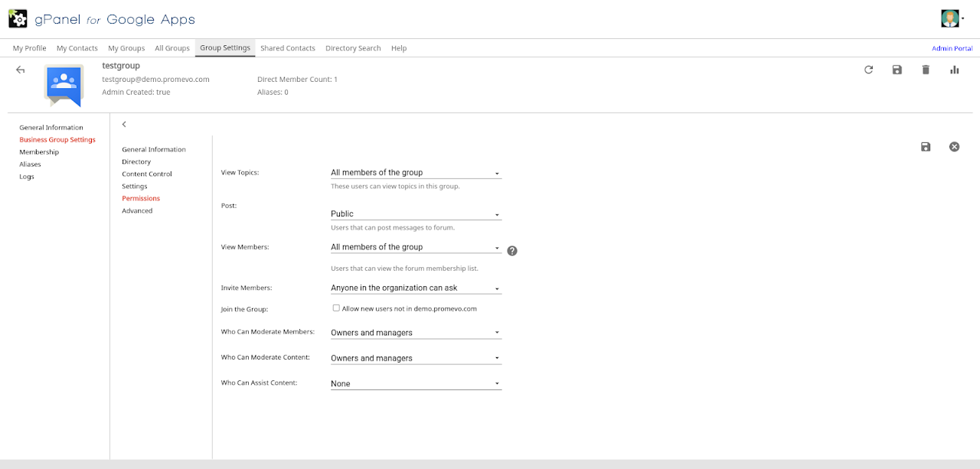Collapse the submenu with the chevron

coord(124,124)
